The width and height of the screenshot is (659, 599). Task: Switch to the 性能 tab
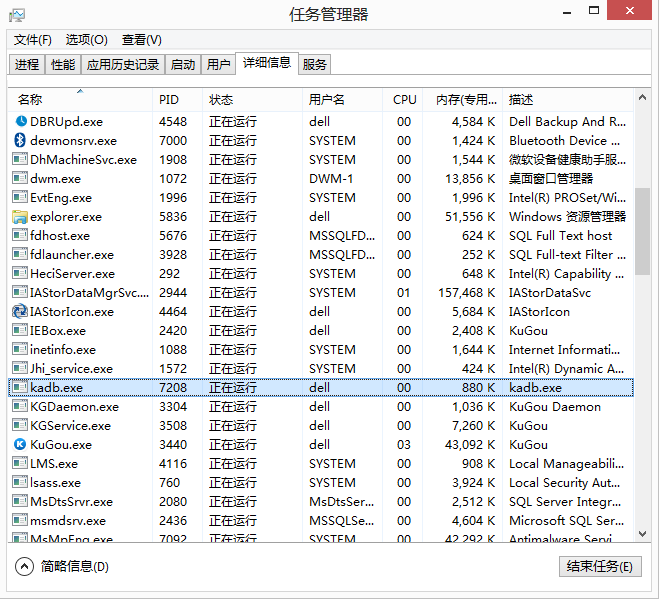pyautogui.click(x=63, y=64)
